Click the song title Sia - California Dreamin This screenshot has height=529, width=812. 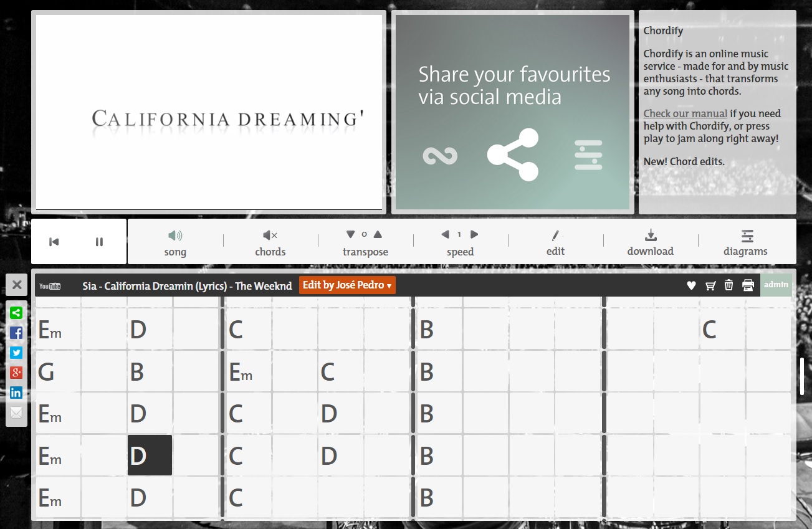coord(187,286)
